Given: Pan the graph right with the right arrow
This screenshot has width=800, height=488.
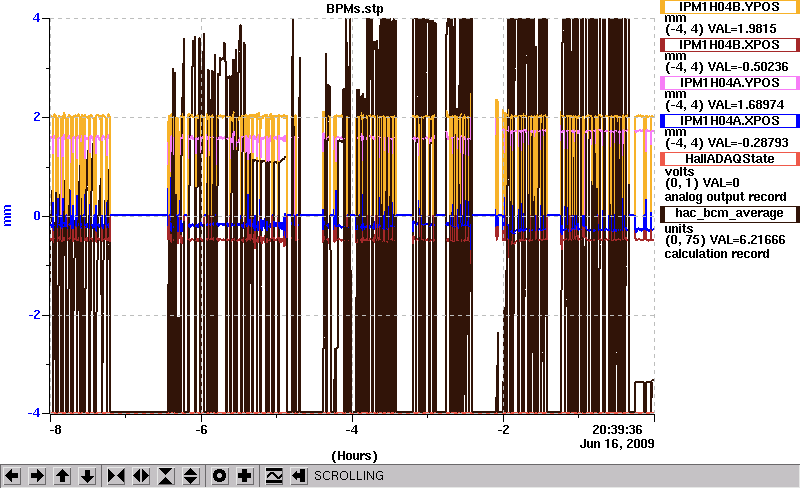Looking at the screenshot, I should click(37, 476).
